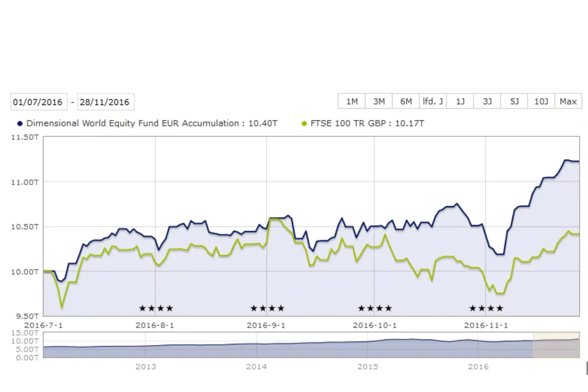588x392 pixels.
Task: Click star rating marker near 2016-9-1
Action: pos(267,308)
